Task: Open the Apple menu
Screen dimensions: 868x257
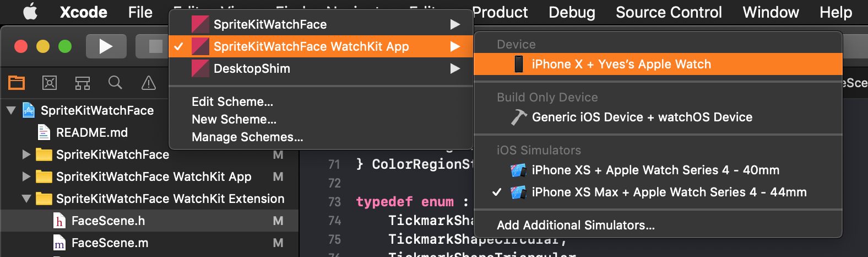Action: (30, 12)
